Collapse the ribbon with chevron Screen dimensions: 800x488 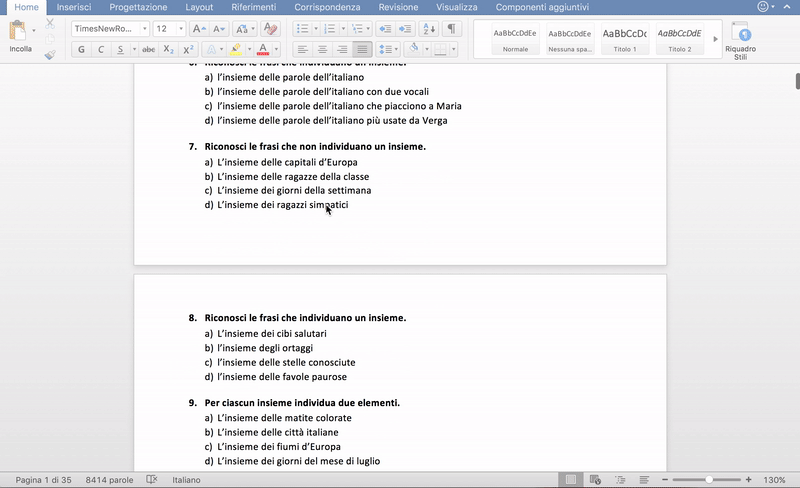(786, 7)
